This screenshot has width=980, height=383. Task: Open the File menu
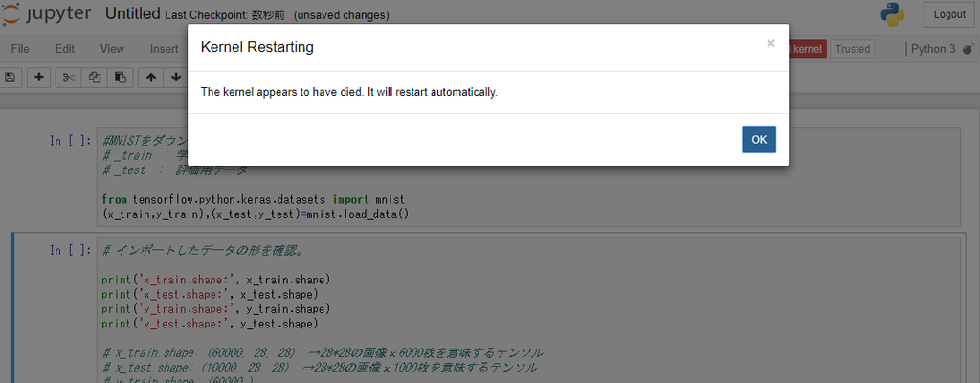tap(20, 49)
